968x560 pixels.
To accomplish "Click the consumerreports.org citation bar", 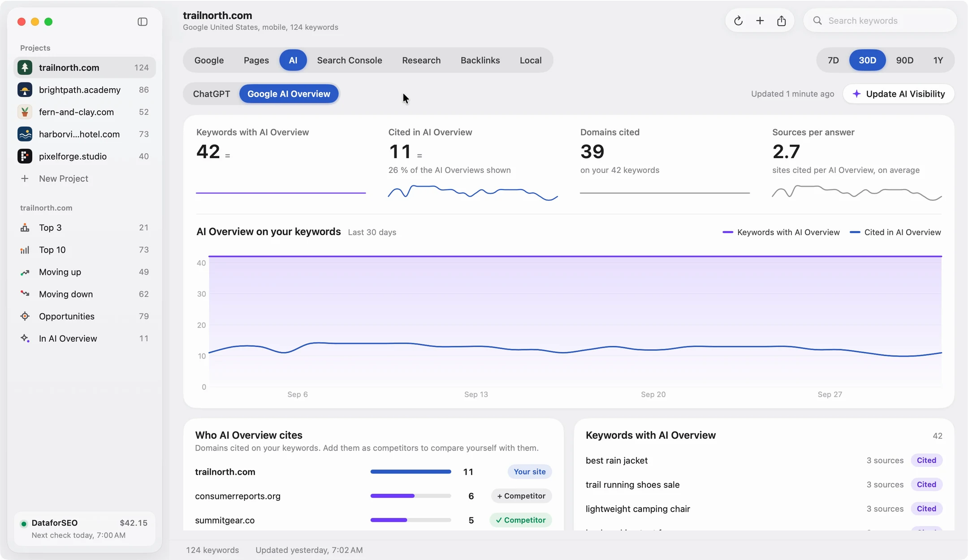I will pos(411,496).
